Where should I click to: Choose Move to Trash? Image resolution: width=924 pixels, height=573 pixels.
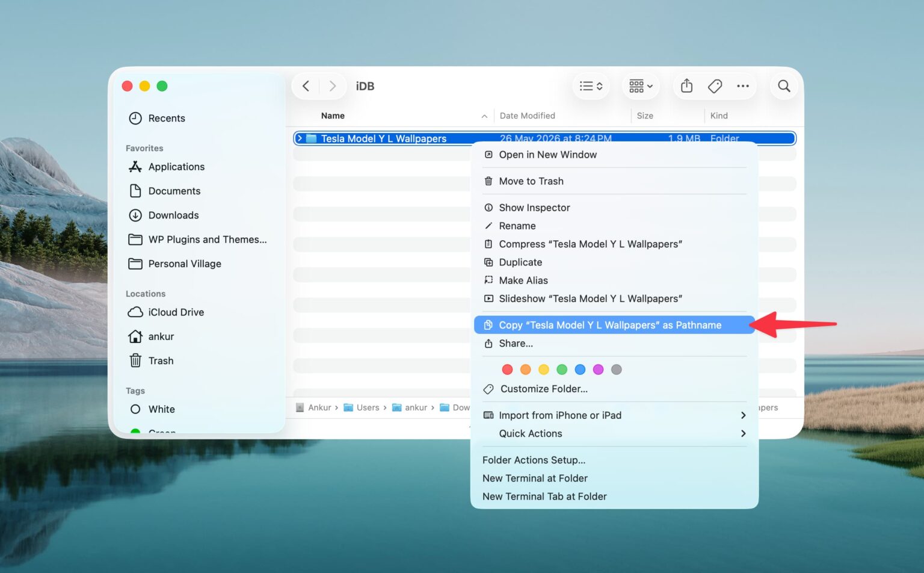point(614,181)
